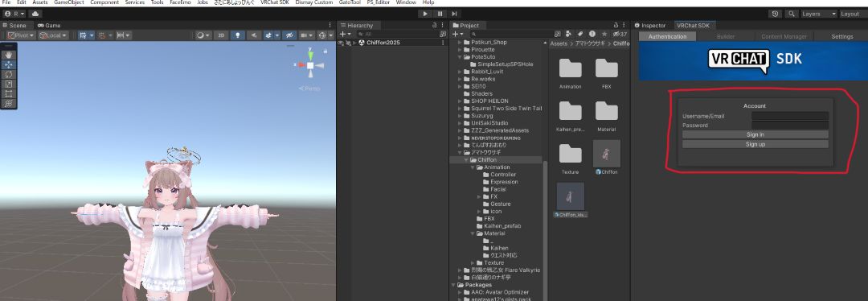
Task: Open the VRChat SDK menu in menu bar
Action: pyautogui.click(x=275, y=2)
